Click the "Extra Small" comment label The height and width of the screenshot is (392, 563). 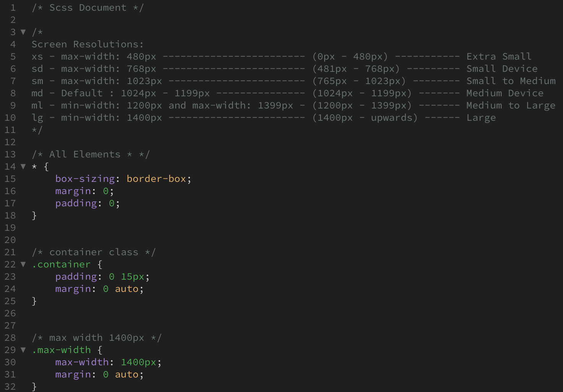point(498,57)
